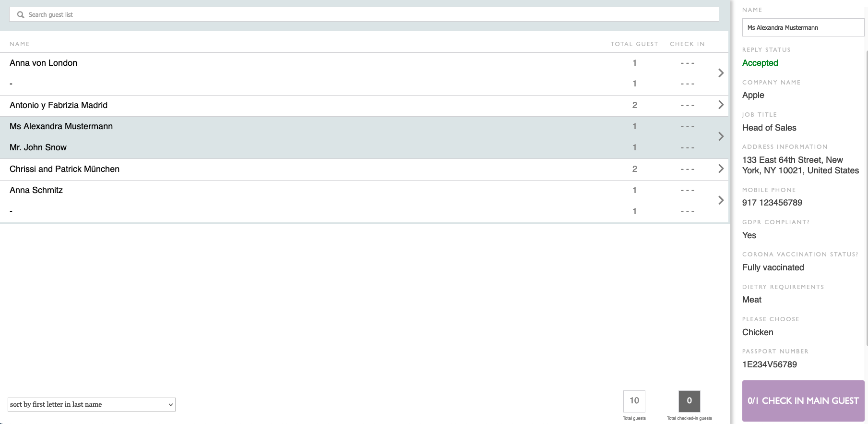Select Chrissi and Patrick München entry
Screen dimensions: 868x424
click(65, 169)
